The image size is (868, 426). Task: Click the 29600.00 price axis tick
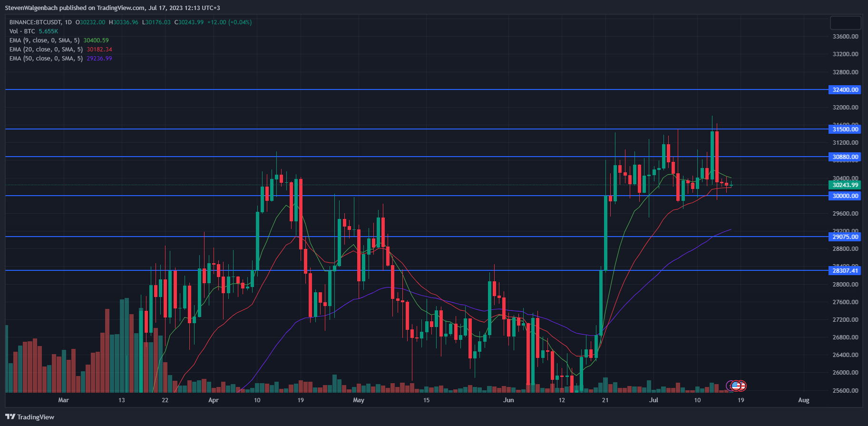846,214
